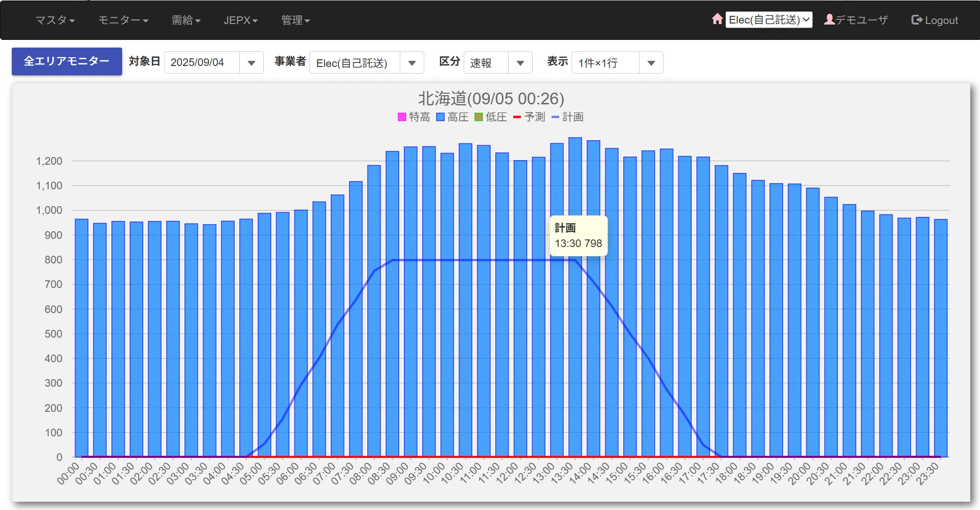Click the デモユーザ user icon
The height and width of the screenshot is (510, 980).
829,19
